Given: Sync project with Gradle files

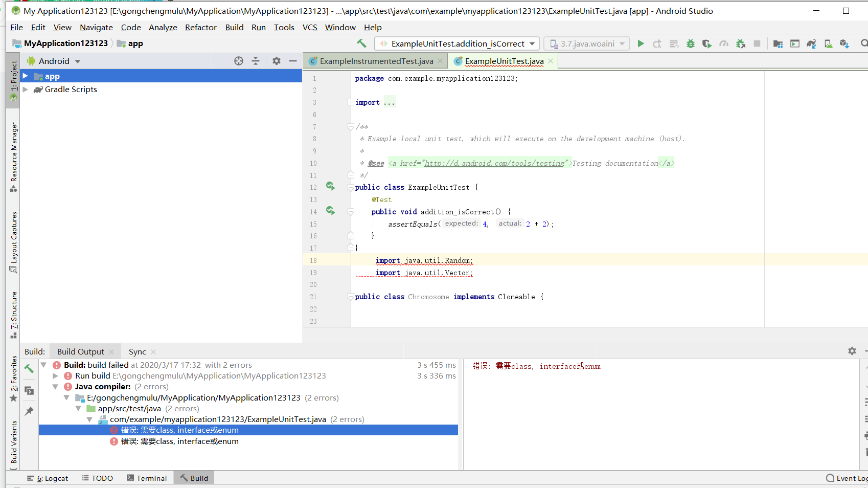Looking at the screenshot, I should click(x=811, y=43).
